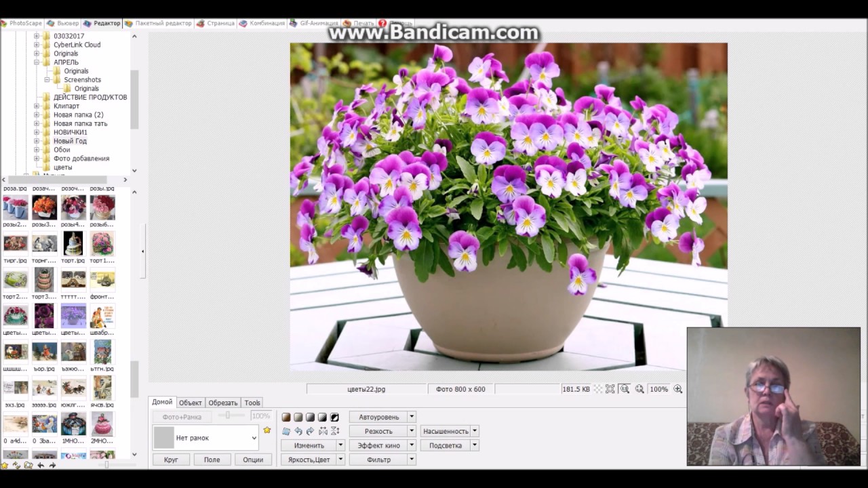The image size is (868, 488).
Task: Open the Резкость options arrow
Action: [412, 431]
